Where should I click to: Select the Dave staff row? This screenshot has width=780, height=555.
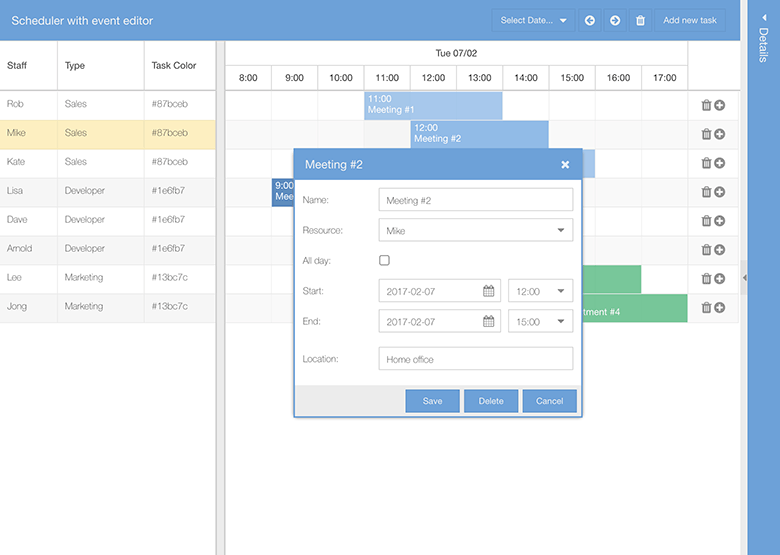pyautogui.click(x=107, y=220)
